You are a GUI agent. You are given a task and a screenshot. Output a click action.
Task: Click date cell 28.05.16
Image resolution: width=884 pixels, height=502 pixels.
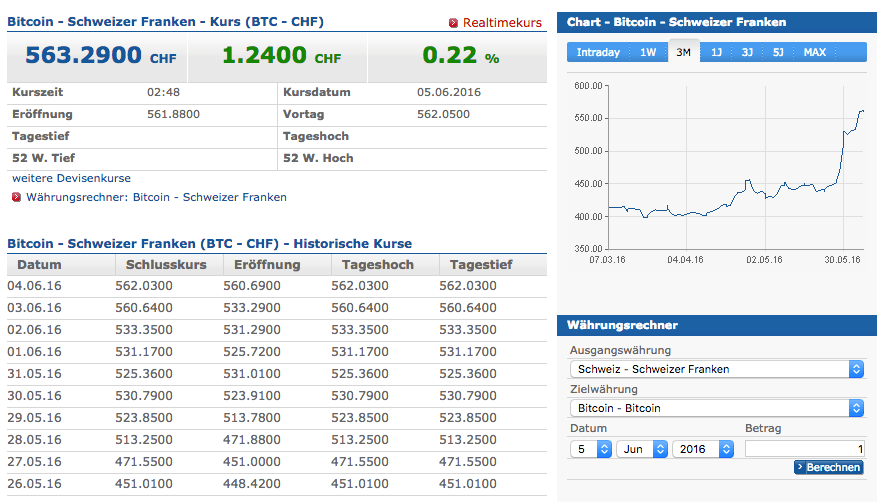click(34, 440)
